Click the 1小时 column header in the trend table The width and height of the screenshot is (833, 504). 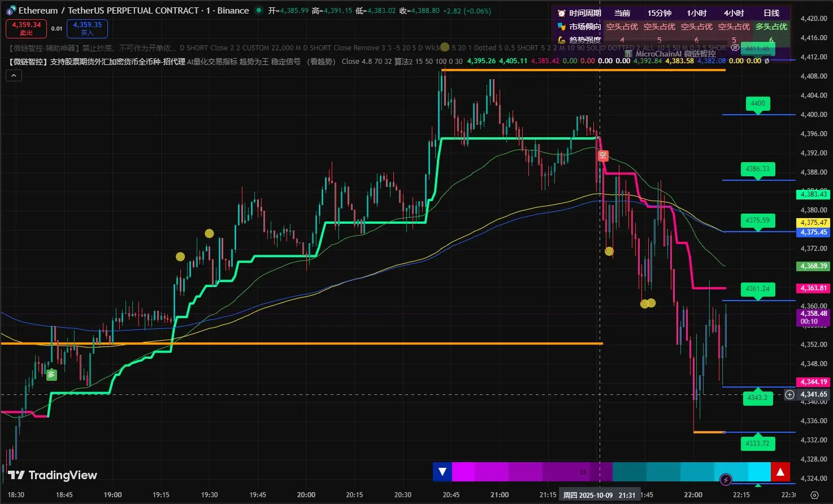(x=697, y=13)
